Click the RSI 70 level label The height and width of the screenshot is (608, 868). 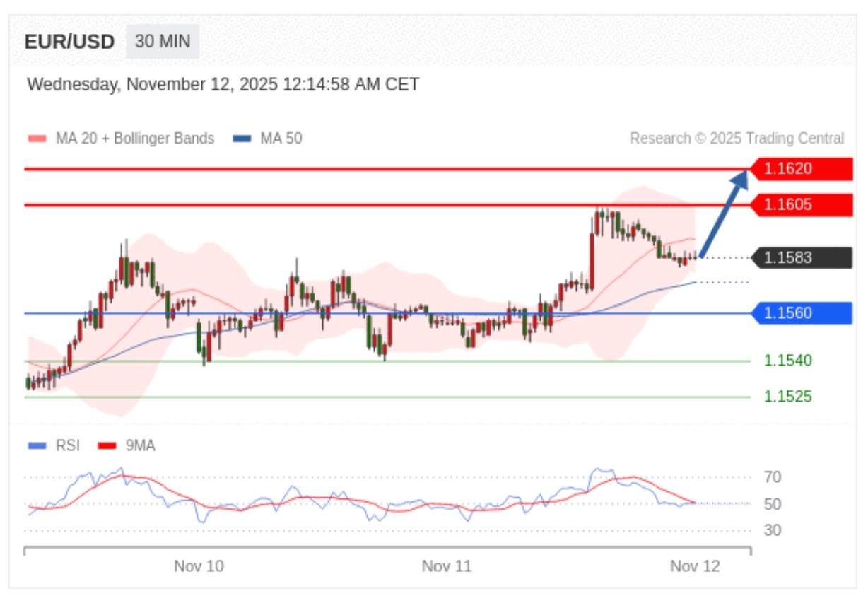(773, 477)
